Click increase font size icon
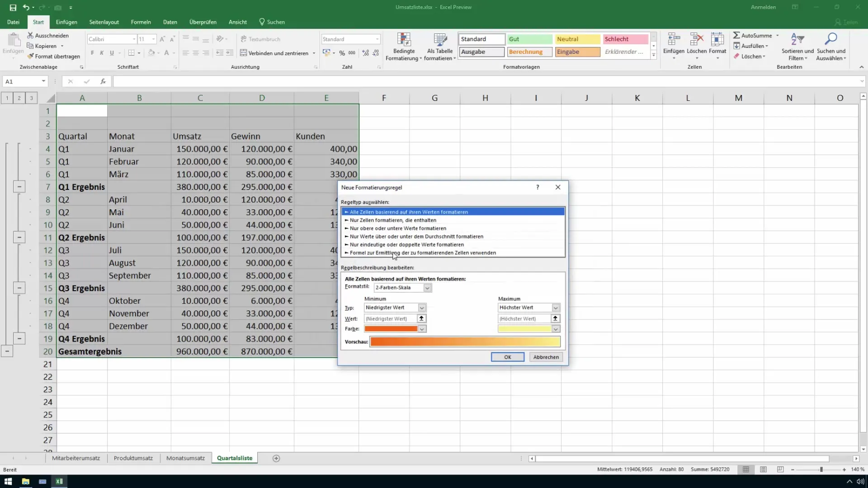 pos(162,39)
